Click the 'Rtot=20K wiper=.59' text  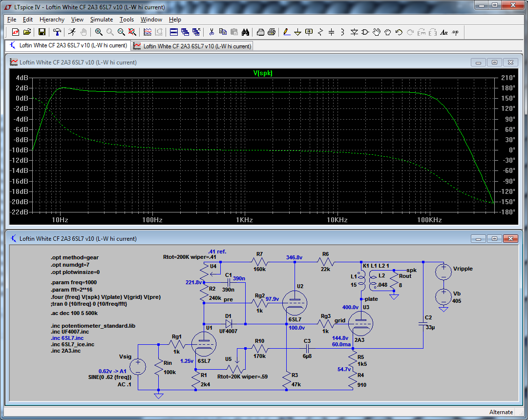pos(242,377)
